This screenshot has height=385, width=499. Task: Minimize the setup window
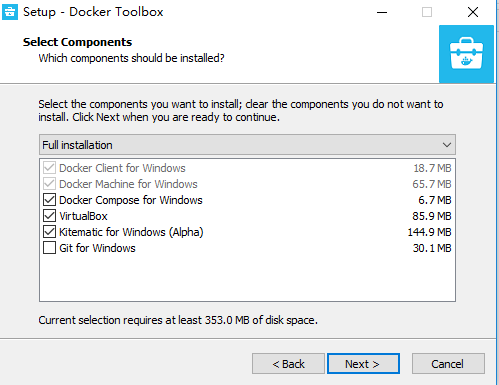(x=382, y=12)
